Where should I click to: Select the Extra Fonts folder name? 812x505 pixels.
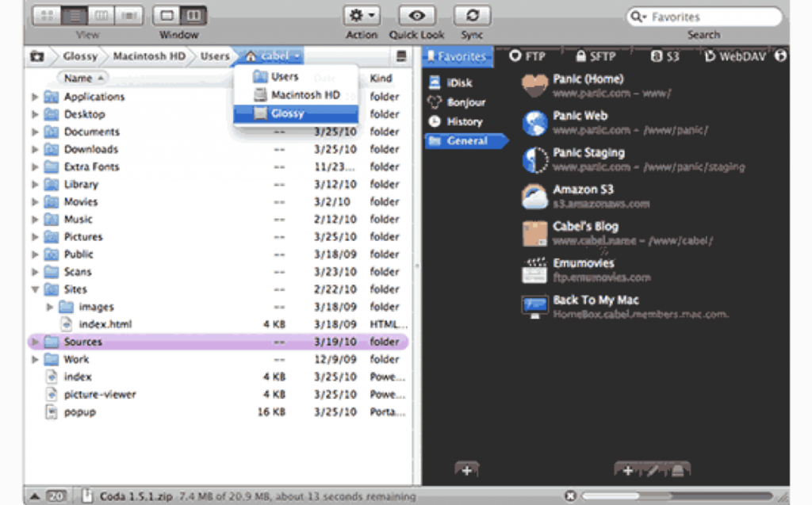92,166
